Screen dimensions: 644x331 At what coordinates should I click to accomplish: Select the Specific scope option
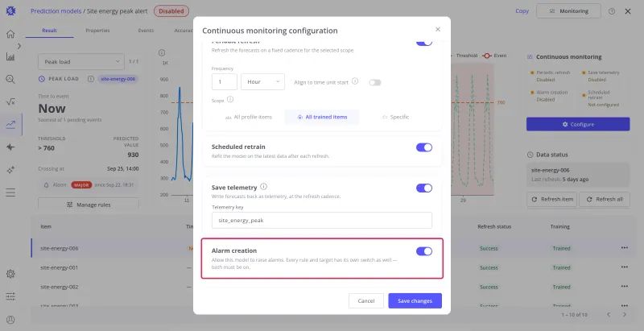point(395,117)
